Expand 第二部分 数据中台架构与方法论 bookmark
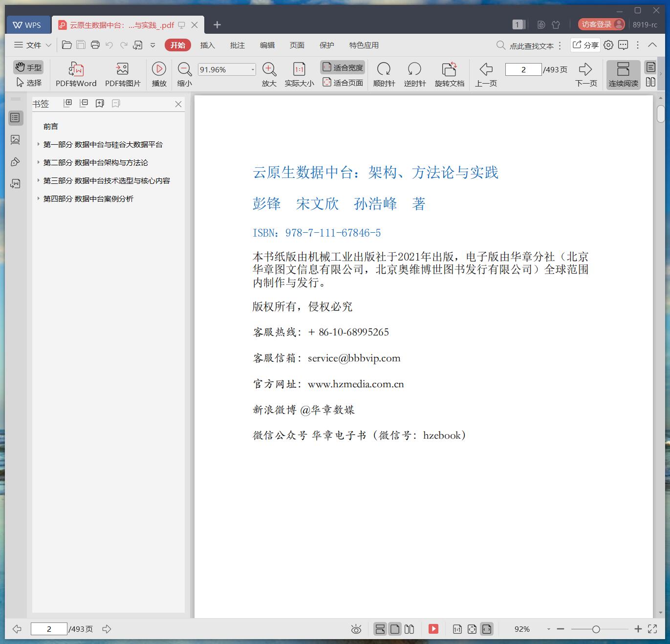 [x=39, y=162]
